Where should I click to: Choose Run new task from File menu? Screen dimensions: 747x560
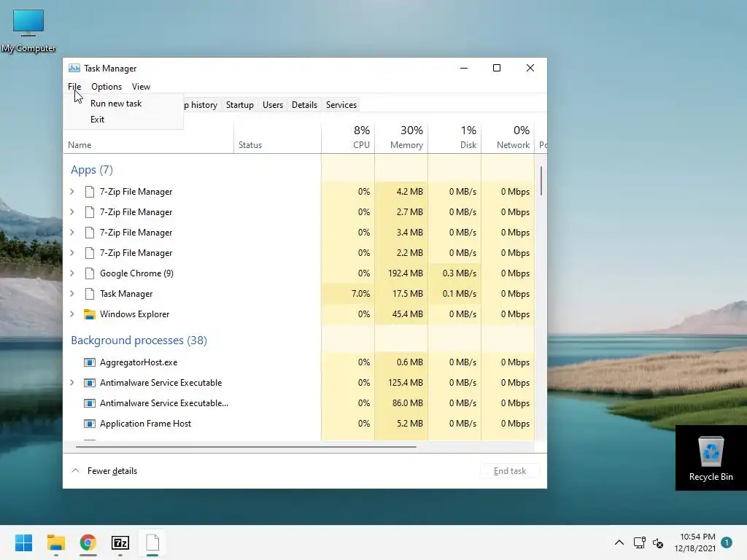tap(124, 104)
